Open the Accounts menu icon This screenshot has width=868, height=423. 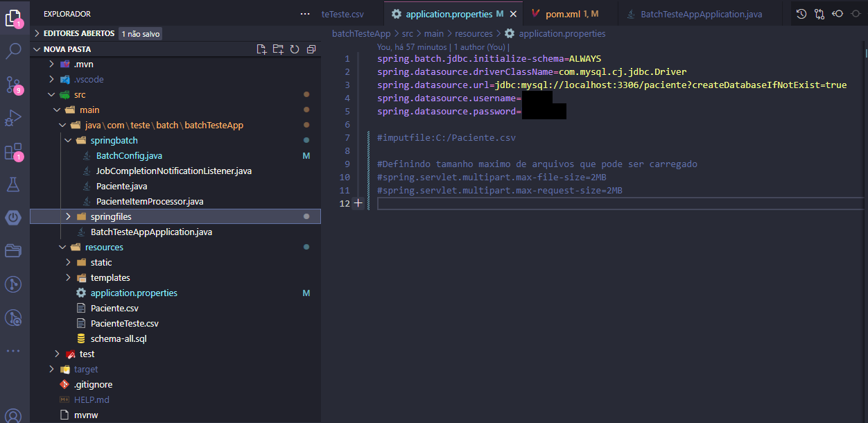click(14, 416)
